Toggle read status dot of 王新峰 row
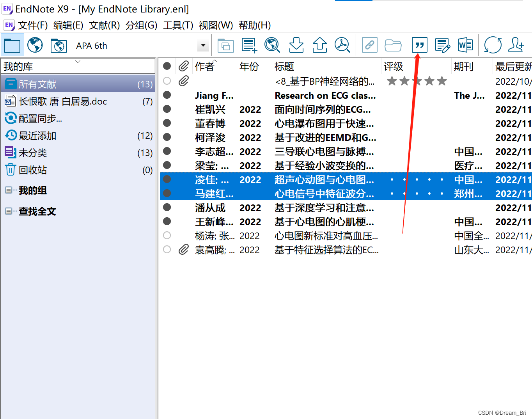 [x=167, y=221]
